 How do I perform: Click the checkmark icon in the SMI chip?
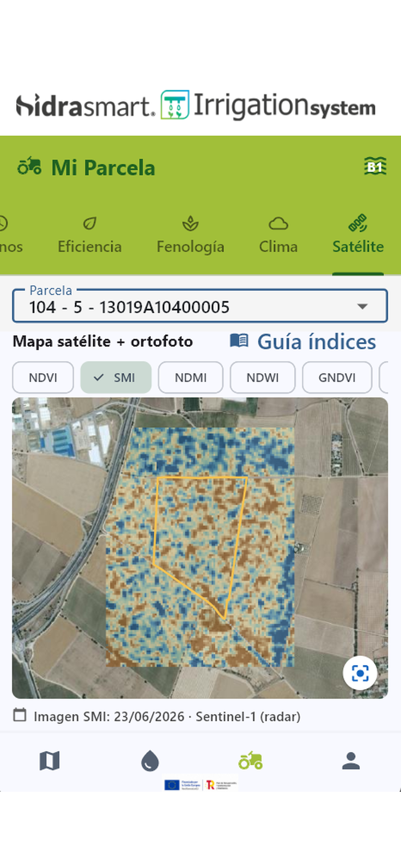98,377
